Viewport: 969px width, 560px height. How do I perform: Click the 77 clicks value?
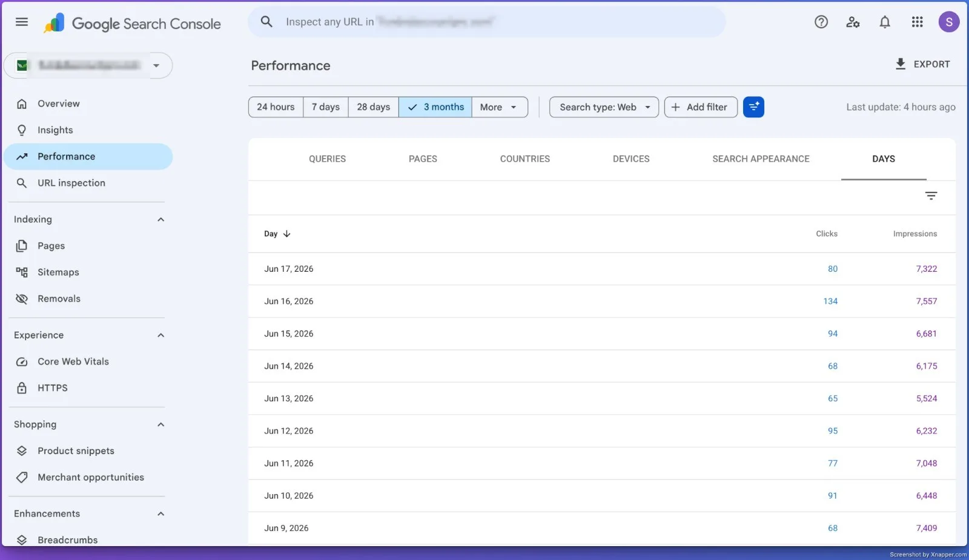point(833,463)
